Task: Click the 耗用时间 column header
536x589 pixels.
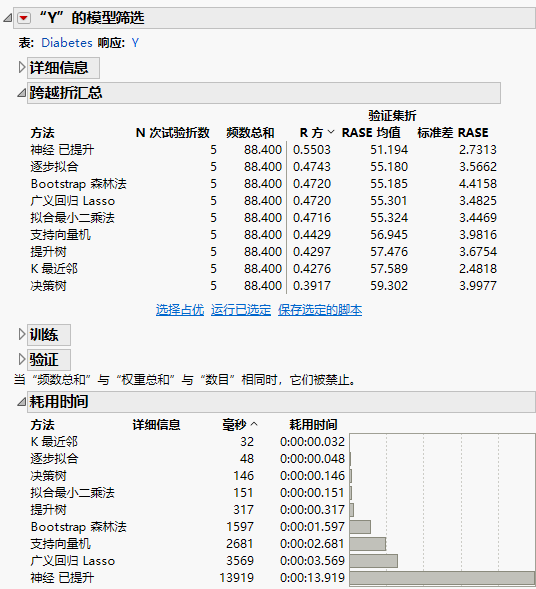Action: point(313,425)
